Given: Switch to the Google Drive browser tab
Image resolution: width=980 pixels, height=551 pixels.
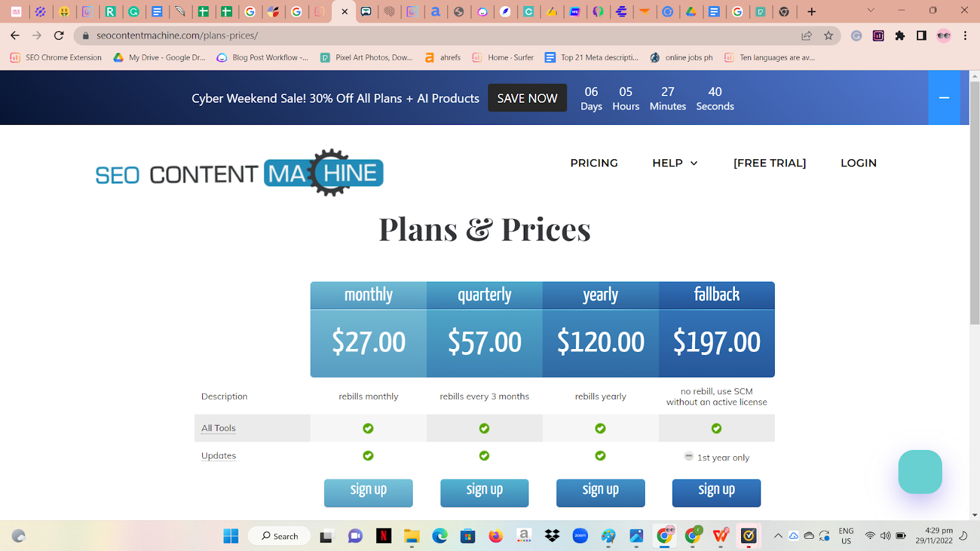Looking at the screenshot, I should point(691,12).
